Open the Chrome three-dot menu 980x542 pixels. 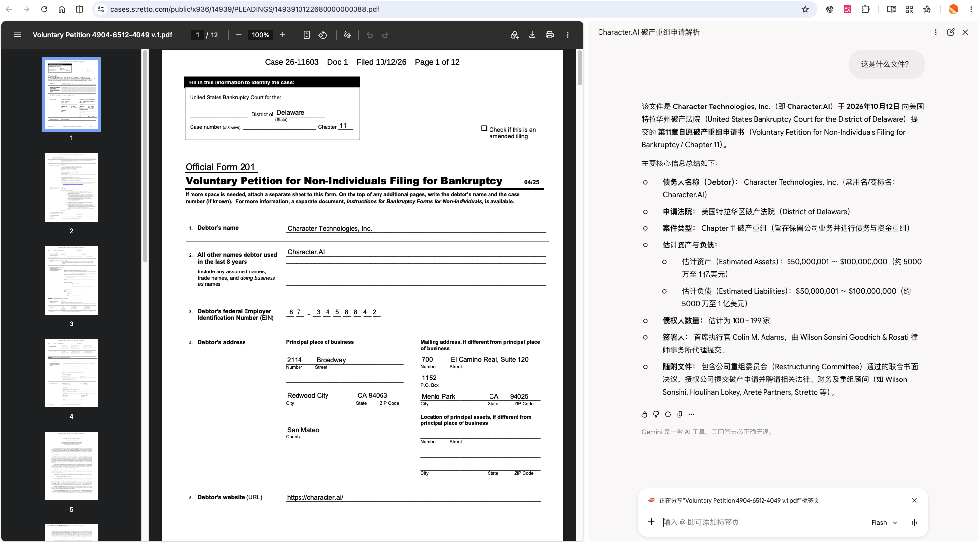click(971, 9)
